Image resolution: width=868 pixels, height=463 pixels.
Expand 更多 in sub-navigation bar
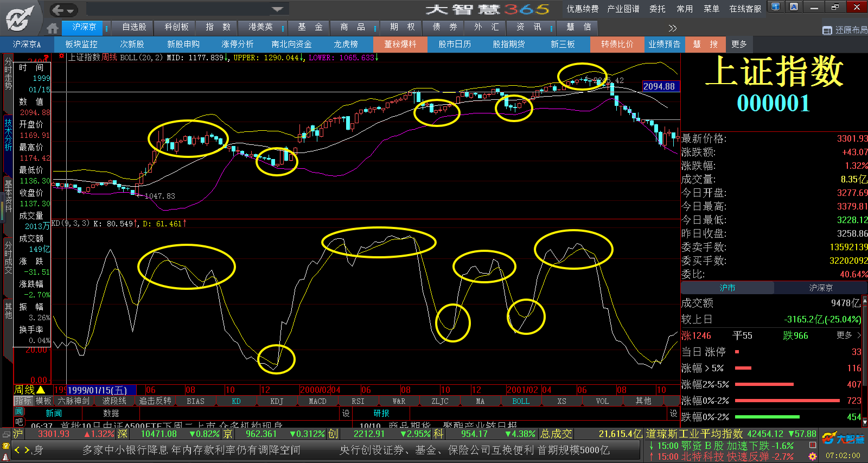pyautogui.click(x=739, y=45)
